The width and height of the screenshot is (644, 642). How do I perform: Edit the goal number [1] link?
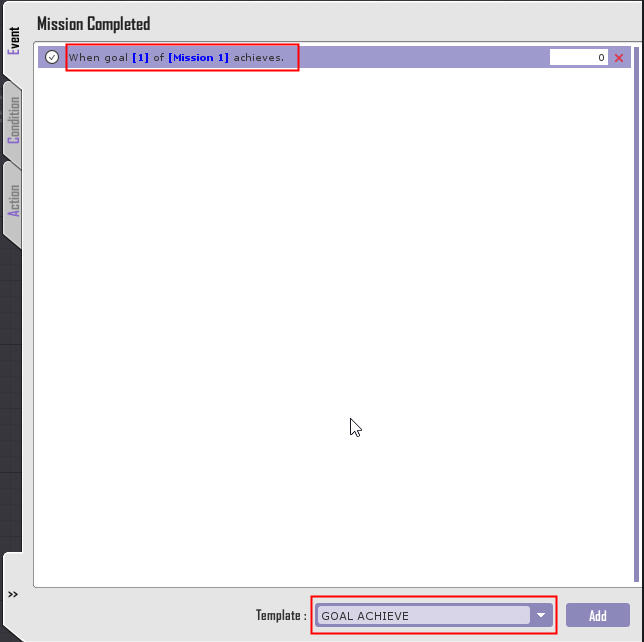point(140,58)
